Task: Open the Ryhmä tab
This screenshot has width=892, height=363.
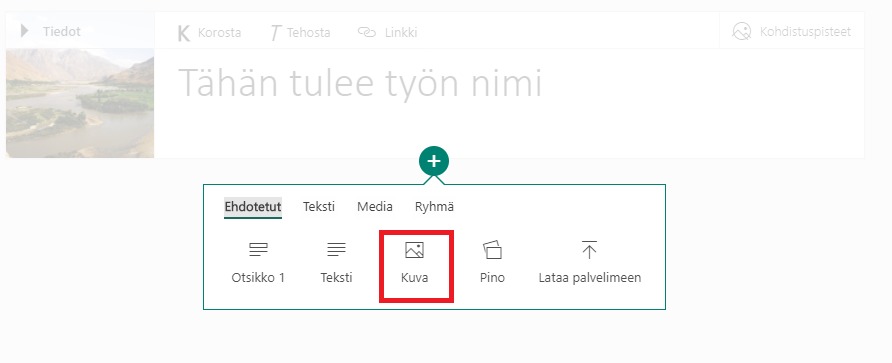Action: [435, 207]
